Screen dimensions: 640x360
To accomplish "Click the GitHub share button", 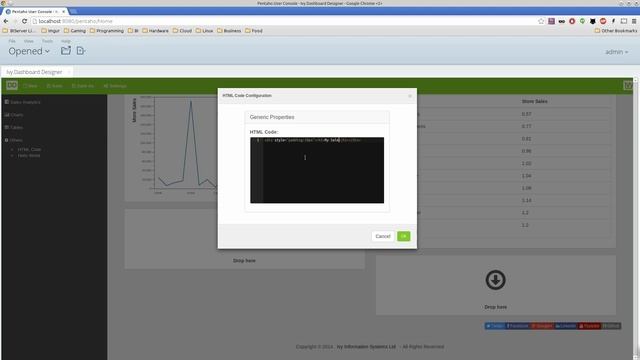I will [611, 326].
